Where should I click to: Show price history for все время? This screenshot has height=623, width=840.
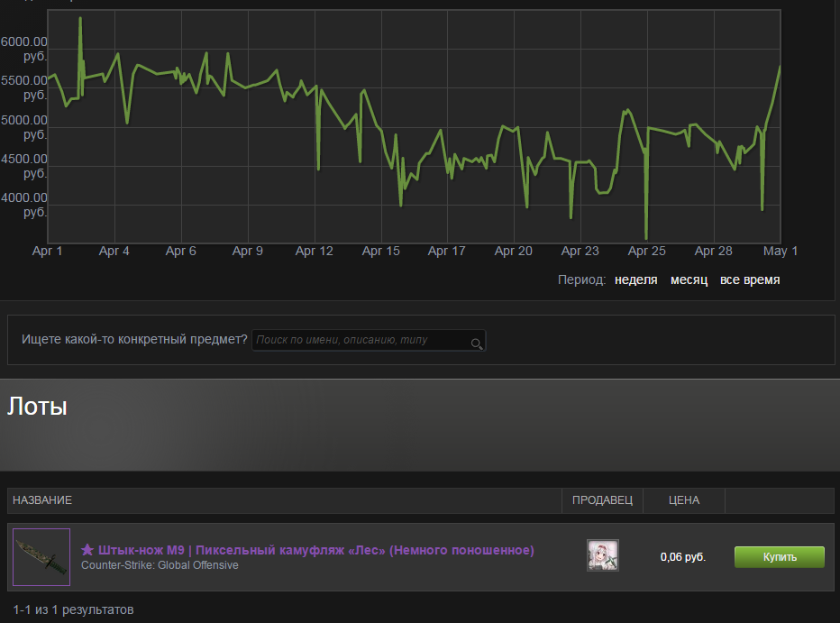pyautogui.click(x=750, y=280)
